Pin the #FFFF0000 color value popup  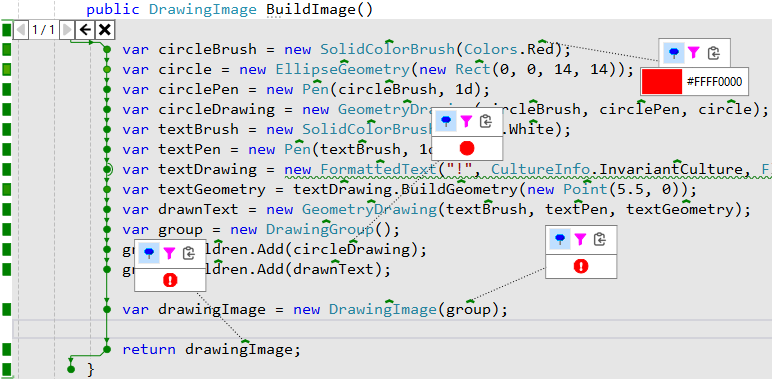pyautogui.click(x=674, y=52)
